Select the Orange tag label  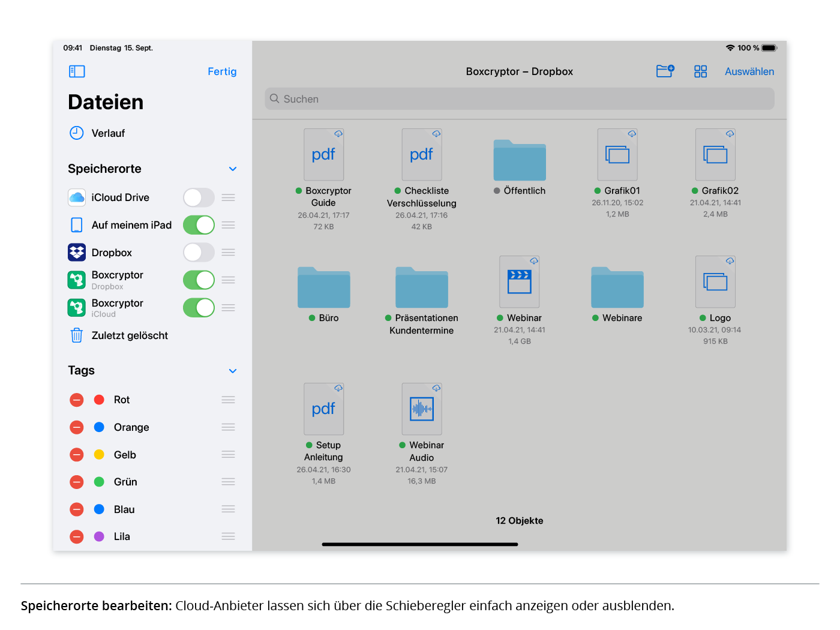coord(131,427)
